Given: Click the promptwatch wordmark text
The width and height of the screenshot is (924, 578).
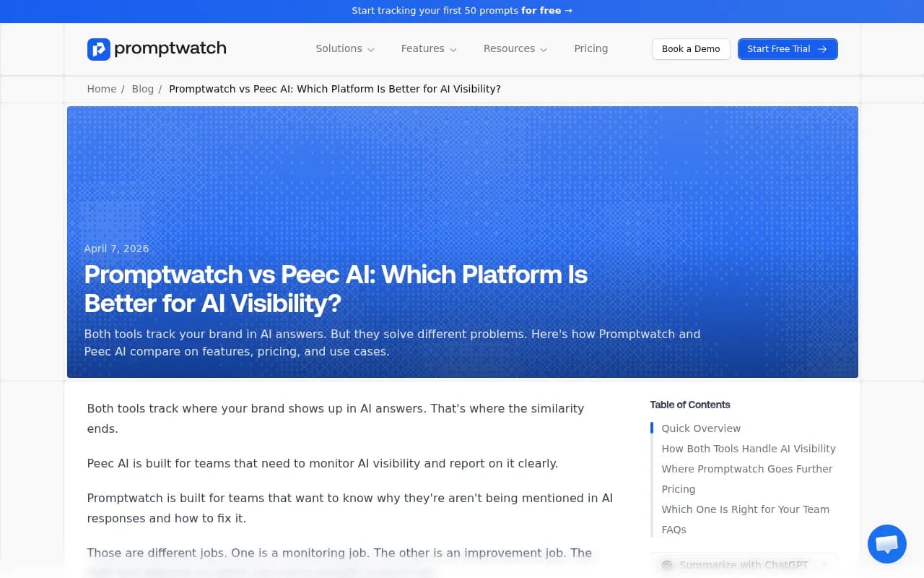Looking at the screenshot, I should tap(170, 48).
